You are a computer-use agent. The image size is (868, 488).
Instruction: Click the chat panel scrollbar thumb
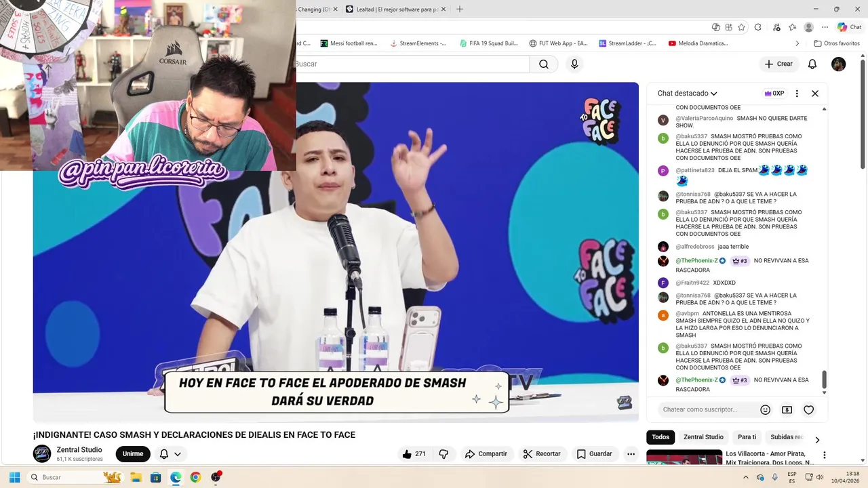click(825, 380)
